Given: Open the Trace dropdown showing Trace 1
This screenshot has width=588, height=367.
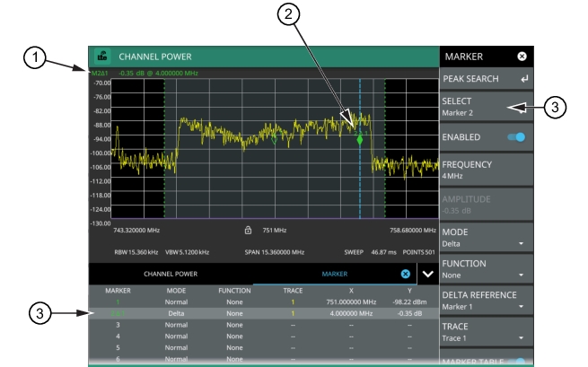Looking at the screenshot, I should (x=483, y=332).
